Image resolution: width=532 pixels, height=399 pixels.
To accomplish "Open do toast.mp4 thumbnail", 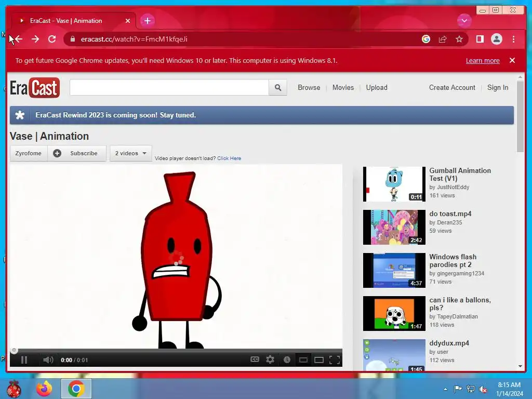I will click(x=394, y=227).
